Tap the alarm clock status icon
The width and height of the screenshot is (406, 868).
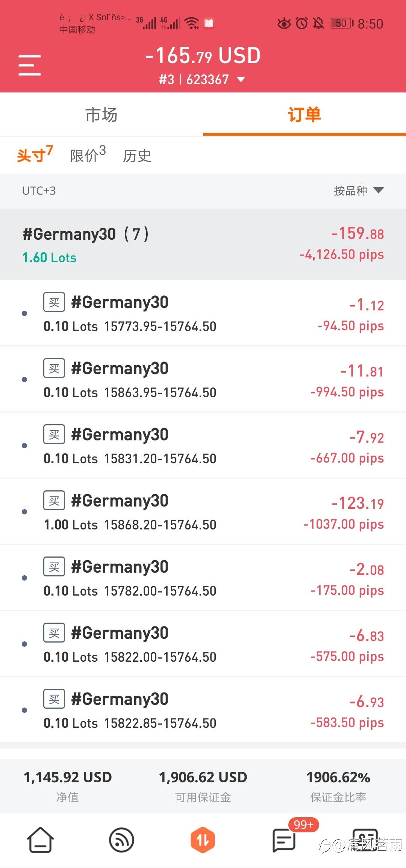click(301, 24)
